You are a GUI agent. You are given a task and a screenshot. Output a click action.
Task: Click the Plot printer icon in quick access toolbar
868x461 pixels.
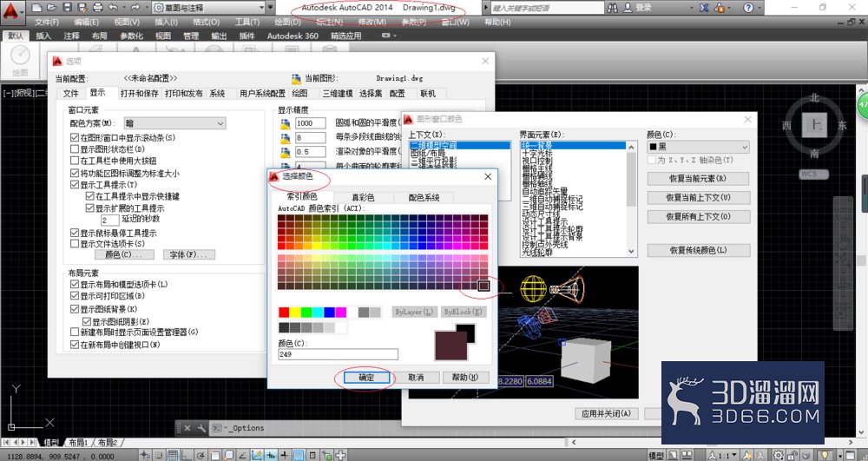tap(97, 8)
